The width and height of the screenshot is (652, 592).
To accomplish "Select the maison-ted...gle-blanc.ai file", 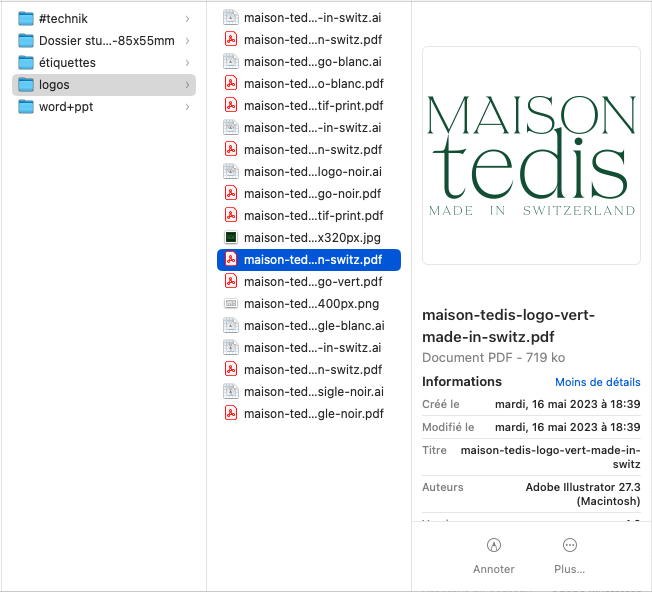I will (x=309, y=326).
